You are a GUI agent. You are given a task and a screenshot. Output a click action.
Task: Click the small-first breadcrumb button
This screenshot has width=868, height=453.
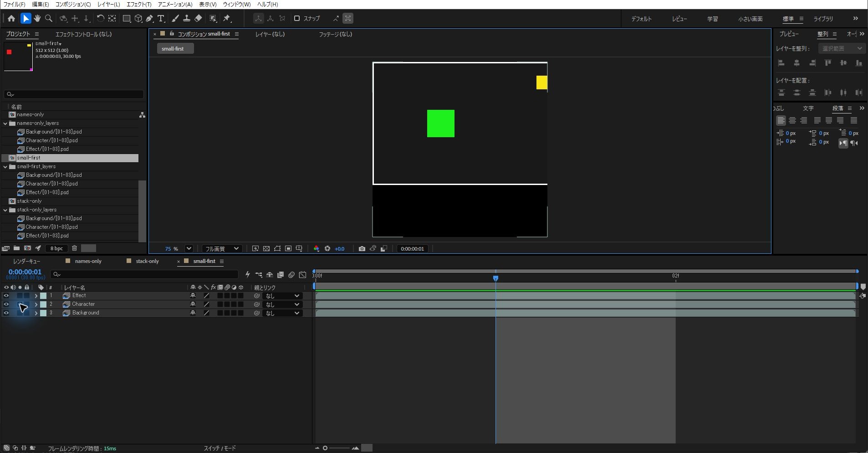click(x=175, y=49)
